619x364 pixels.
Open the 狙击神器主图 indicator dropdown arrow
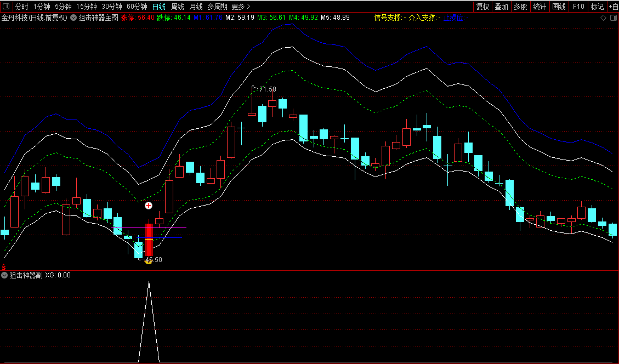73,18
